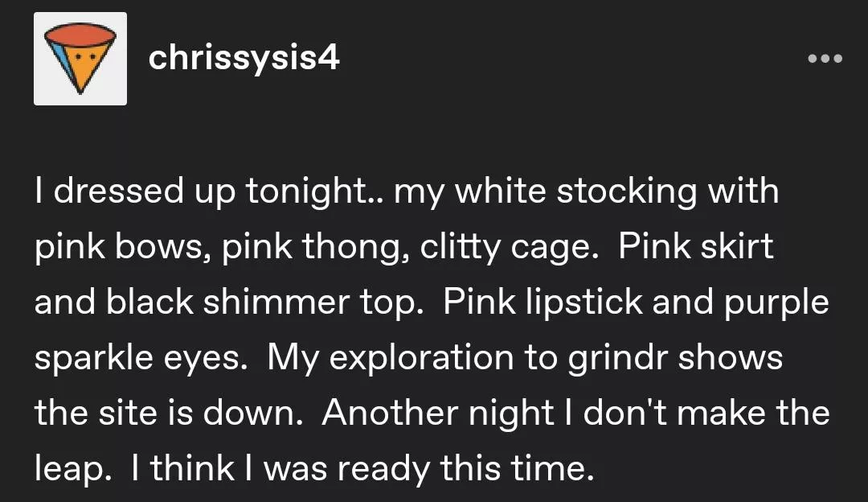Open the chrissysis4 profile link
Screen dimensions: 868x502
tap(244, 58)
